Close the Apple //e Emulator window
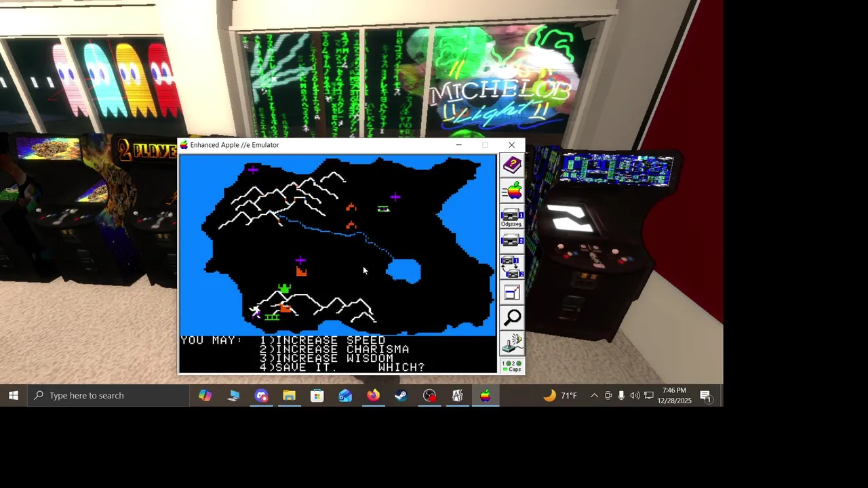Screen dimensions: 868x488 click(x=512, y=144)
